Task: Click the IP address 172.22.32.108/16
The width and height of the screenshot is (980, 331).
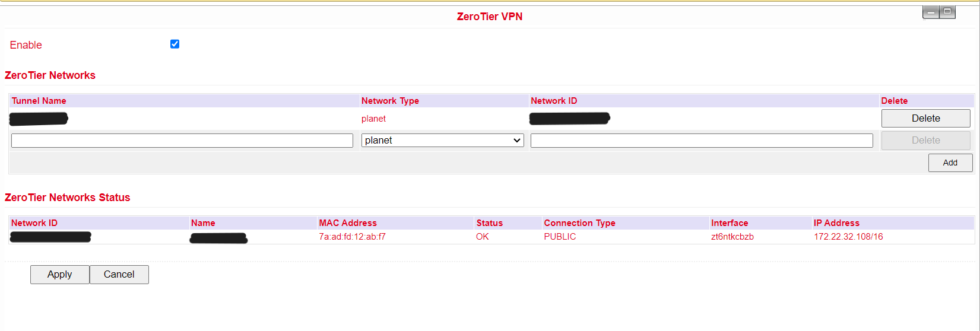Action: pos(848,237)
